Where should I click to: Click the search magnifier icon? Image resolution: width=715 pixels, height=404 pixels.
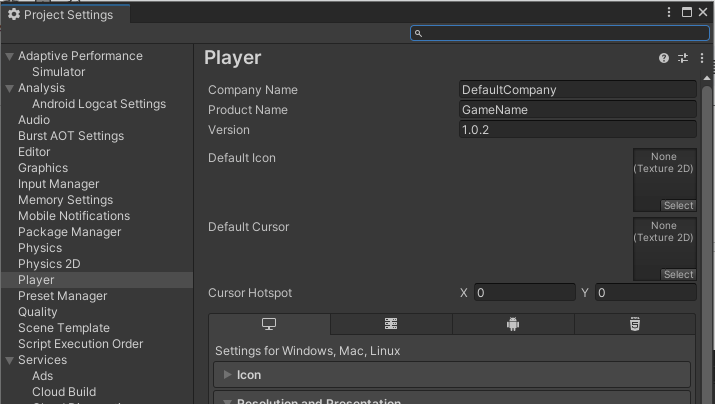418,33
